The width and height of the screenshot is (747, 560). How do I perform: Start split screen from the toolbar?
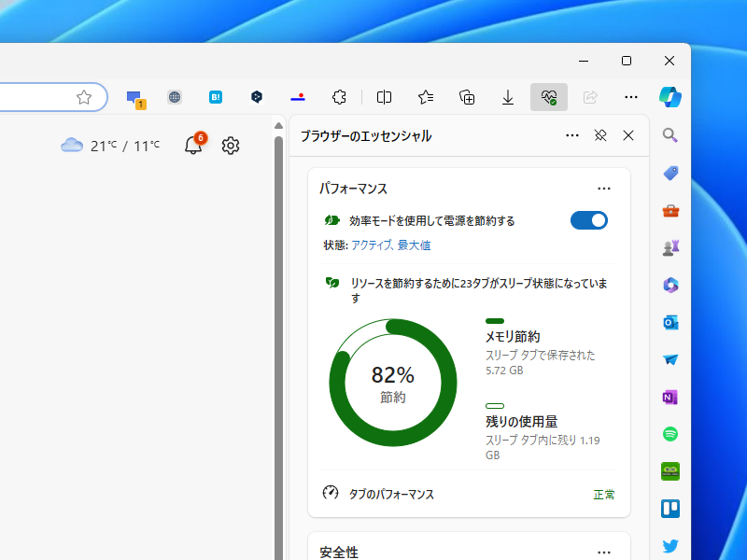[x=384, y=96]
